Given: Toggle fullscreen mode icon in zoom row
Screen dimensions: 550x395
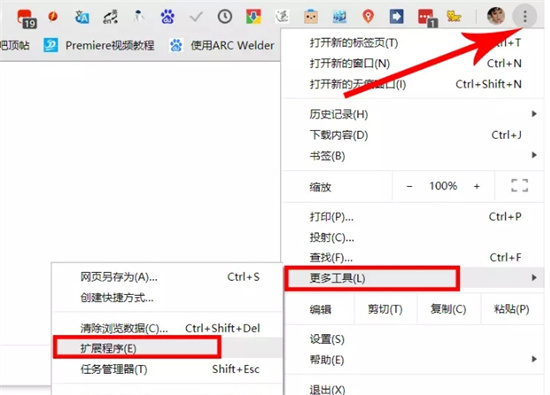Looking at the screenshot, I should pyautogui.click(x=519, y=186).
